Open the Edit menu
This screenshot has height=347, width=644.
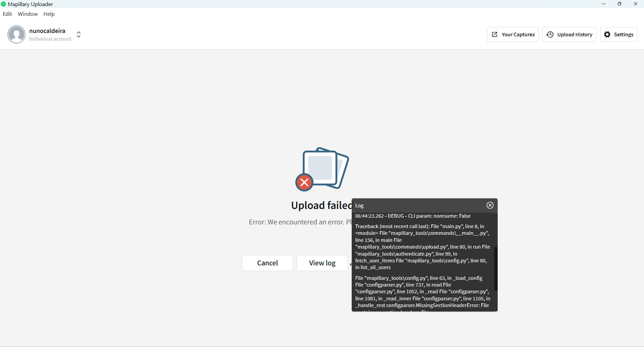pyautogui.click(x=7, y=14)
